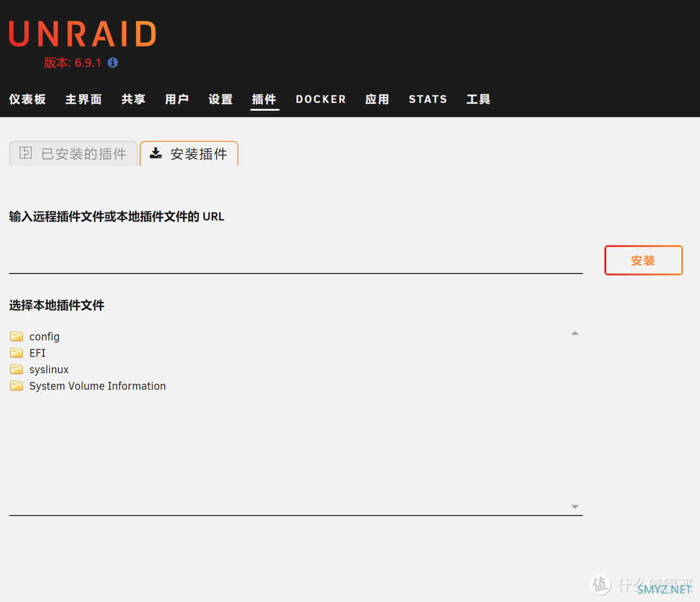Click the file list scroll down arrow
The image size is (700, 602).
pos(575,507)
